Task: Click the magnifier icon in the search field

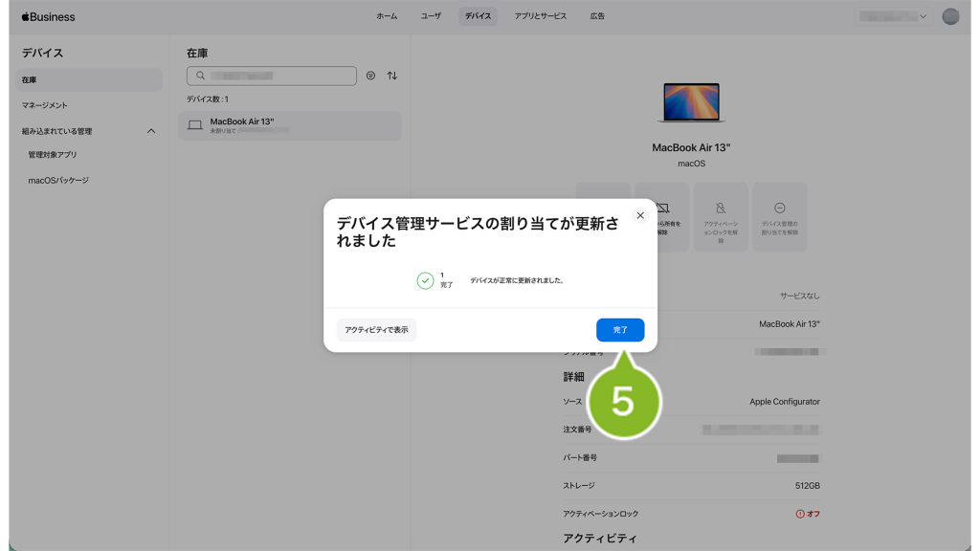Action: [x=200, y=76]
